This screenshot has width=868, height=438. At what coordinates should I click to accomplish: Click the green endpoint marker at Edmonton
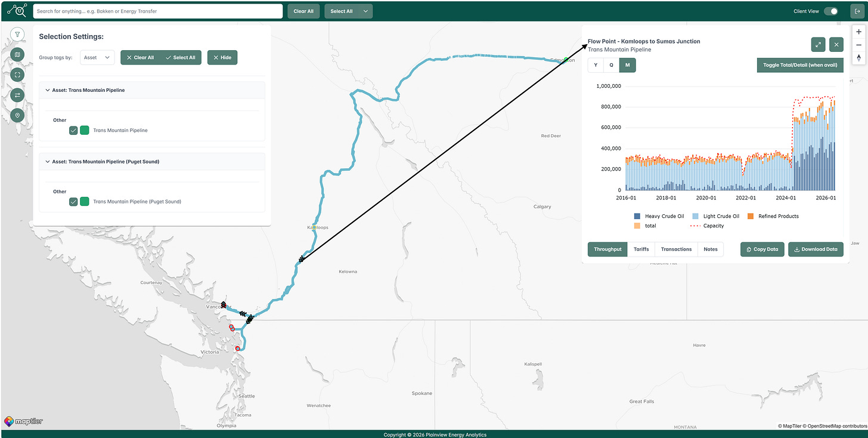(566, 60)
